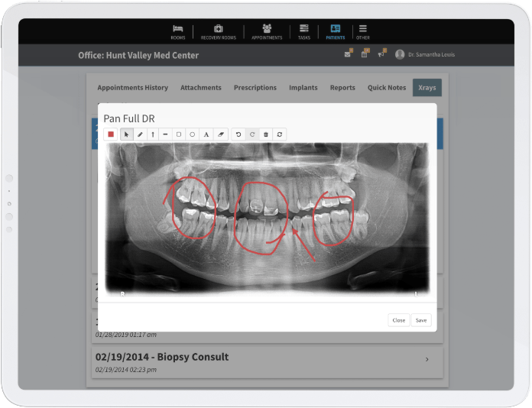The image size is (532, 408).
Task: Click Office: Hunt Valley Med Center title
Action: 138,55
